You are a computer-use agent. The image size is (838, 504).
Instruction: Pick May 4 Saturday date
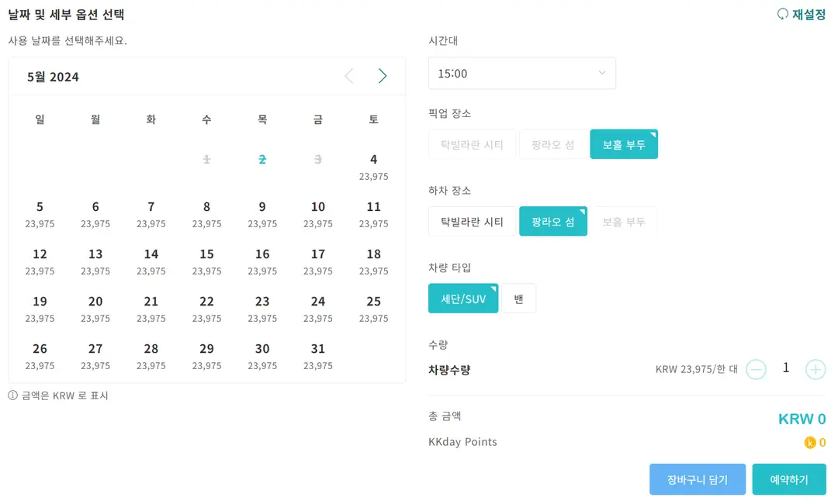373,167
